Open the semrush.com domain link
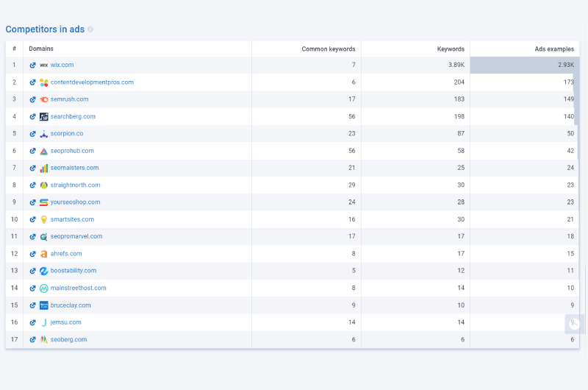 (x=69, y=99)
